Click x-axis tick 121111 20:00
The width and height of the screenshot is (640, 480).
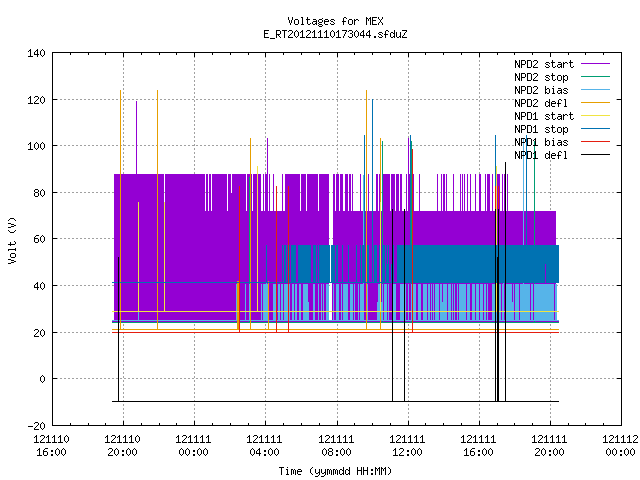(549, 446)
